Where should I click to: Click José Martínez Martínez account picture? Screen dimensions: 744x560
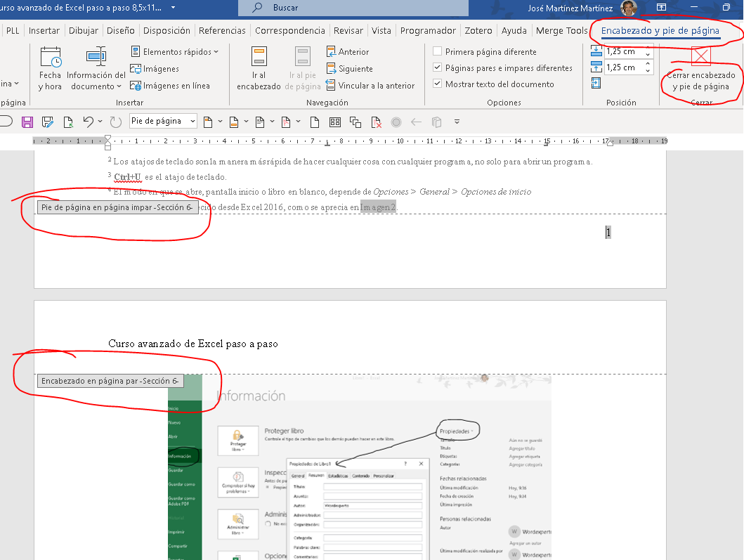tap(629, 8)
